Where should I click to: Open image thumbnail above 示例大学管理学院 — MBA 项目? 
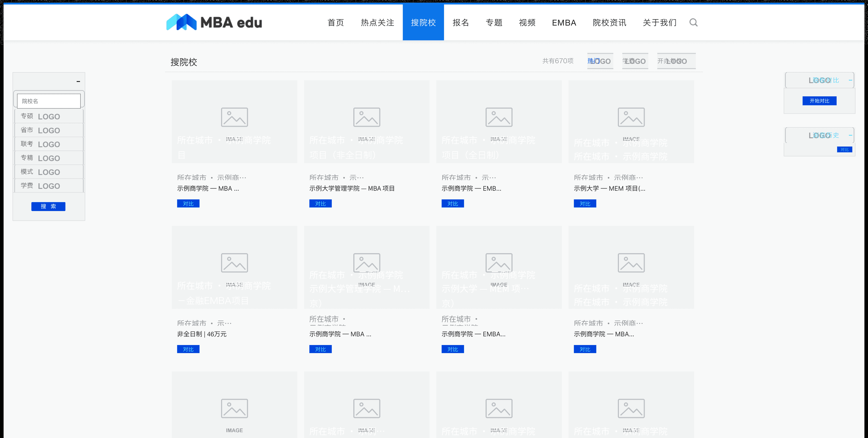point(367,121)
